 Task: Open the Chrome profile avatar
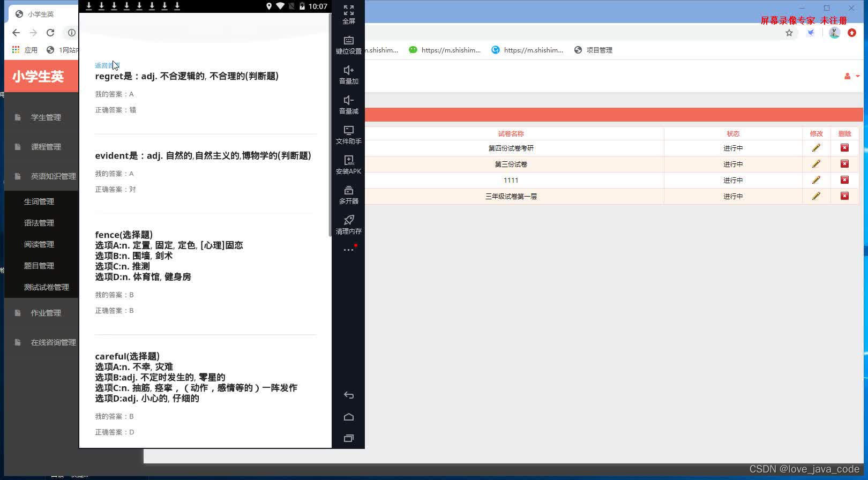pos(834,33)
